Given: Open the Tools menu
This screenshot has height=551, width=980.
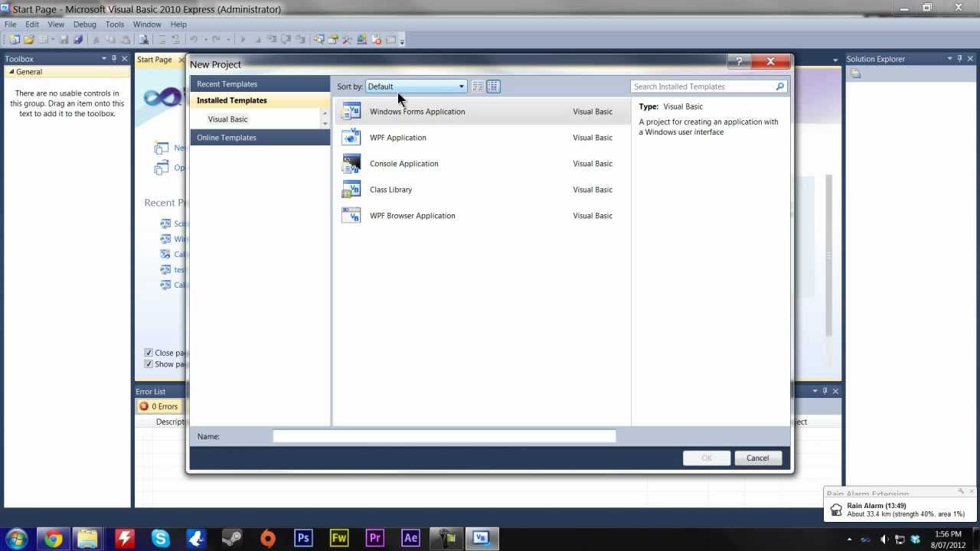Looking at the screenshot, I should click(x=115, y=24).
